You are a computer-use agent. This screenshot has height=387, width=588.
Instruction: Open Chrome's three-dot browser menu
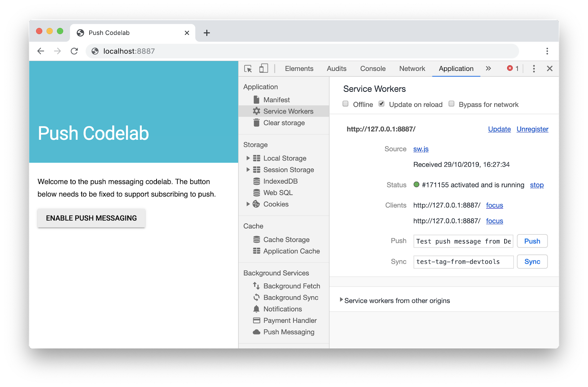[x=547, y=51]
